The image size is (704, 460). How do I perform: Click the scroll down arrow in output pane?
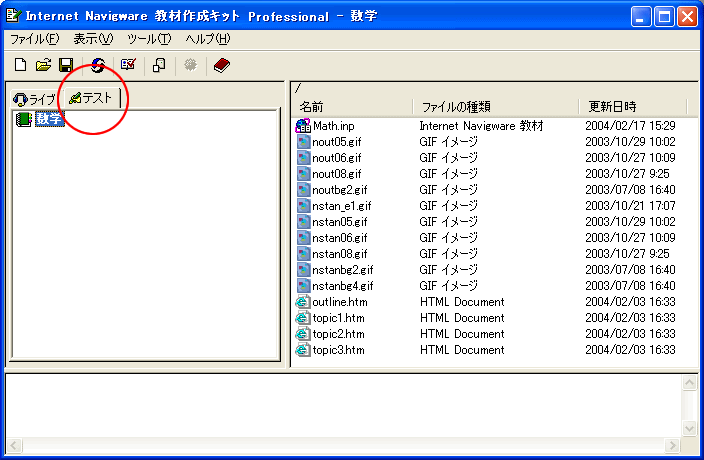690,428
